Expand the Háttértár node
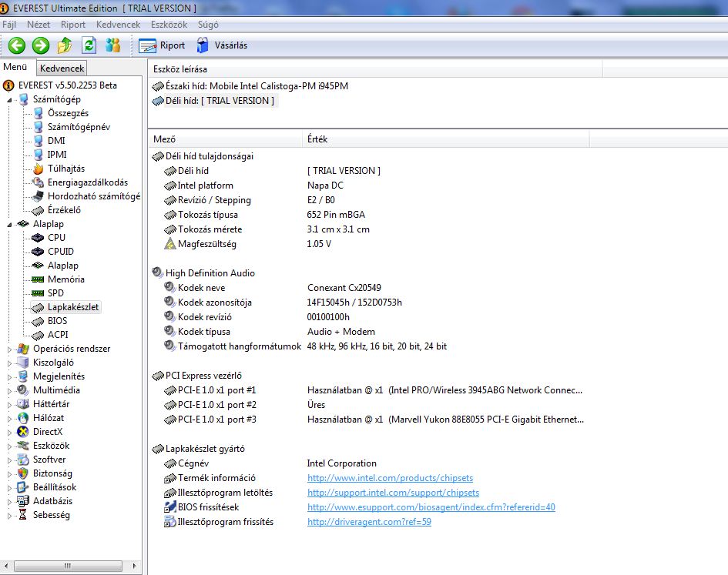 pyautogui.click(x=9, y=405)
